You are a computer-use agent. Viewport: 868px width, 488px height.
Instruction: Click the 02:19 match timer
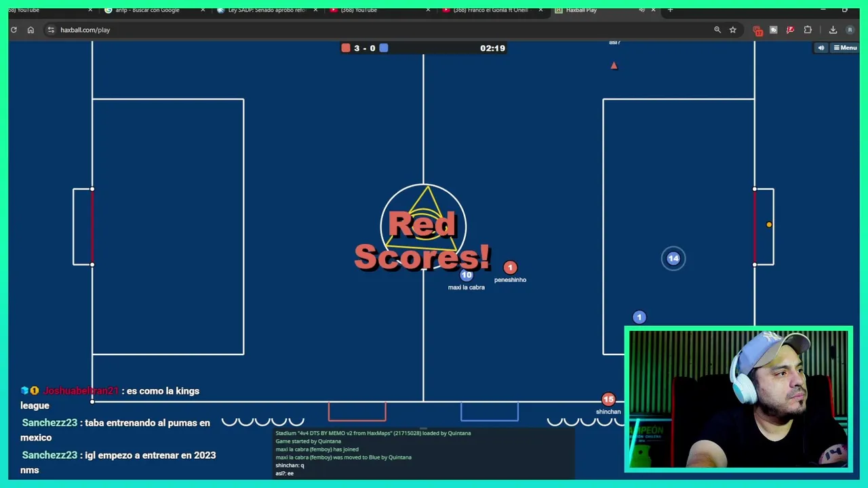[x=492, y=48]
